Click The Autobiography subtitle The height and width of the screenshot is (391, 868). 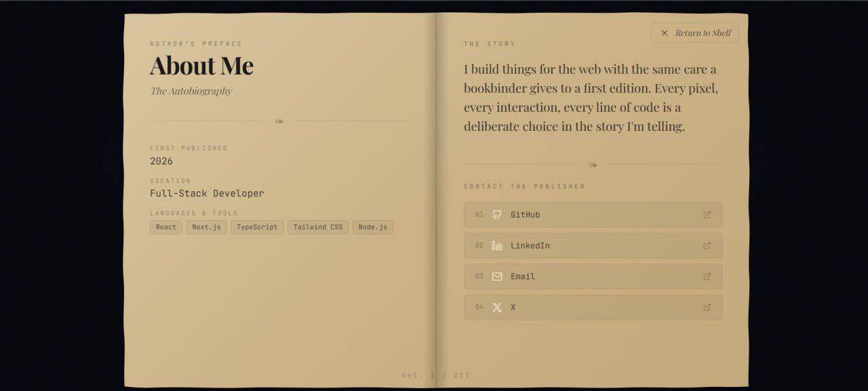[x=191, y=91]
